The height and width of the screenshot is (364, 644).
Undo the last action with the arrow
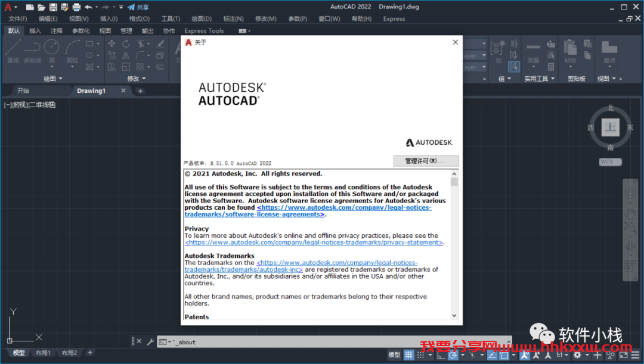[x=88, y=7]
